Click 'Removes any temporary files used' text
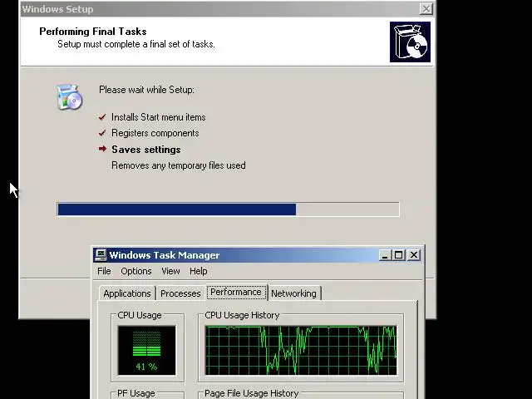 [179, 165]
